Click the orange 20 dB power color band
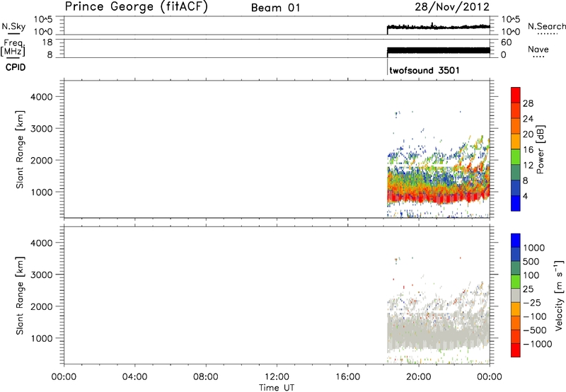Image resolution: width=566 pixels, height=392 pixels. click(x=516, y=126)
